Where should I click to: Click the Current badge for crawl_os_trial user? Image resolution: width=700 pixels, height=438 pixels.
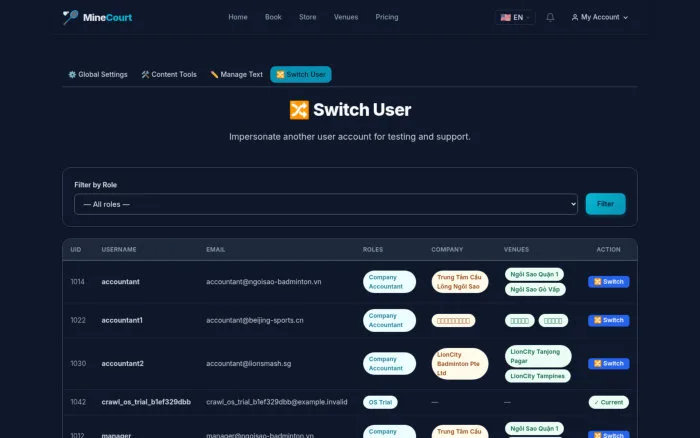point(608,402)
